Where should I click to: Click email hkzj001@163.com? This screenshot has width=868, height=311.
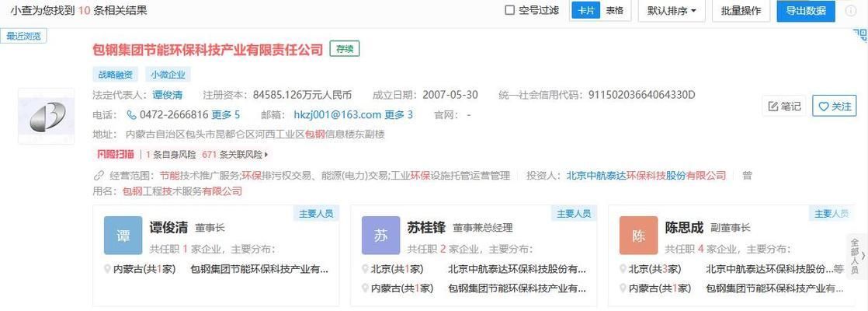tap(338, 115)
